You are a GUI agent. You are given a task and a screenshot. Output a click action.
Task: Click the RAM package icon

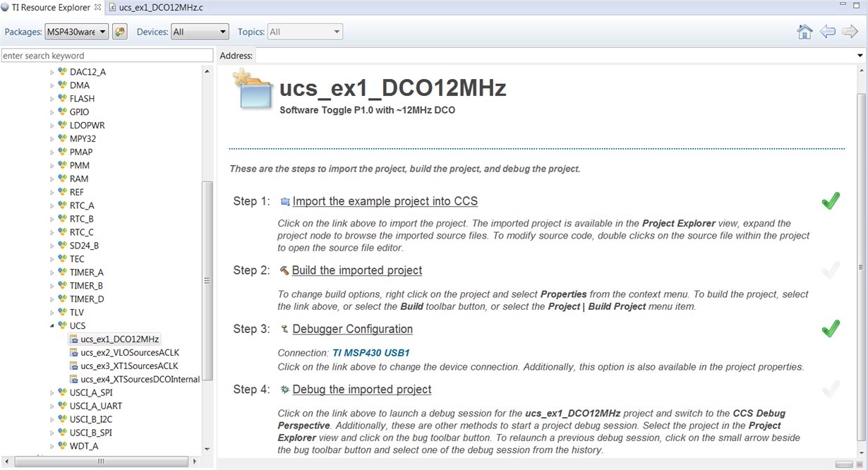point(63,179)
